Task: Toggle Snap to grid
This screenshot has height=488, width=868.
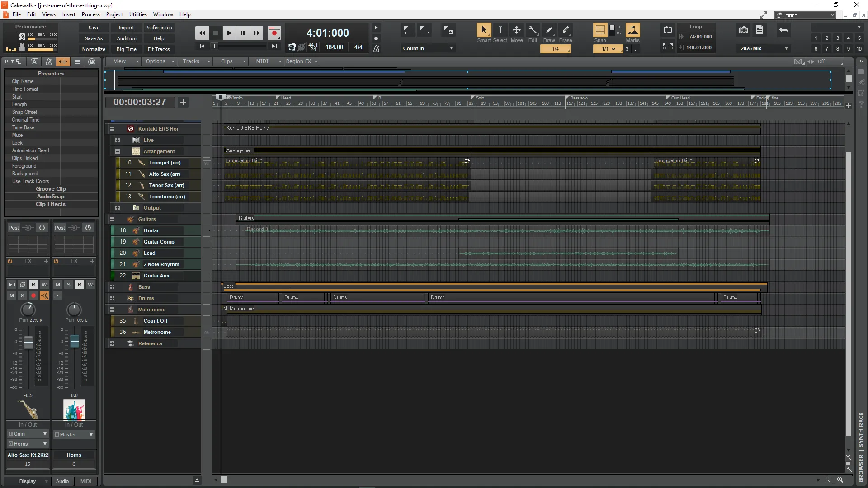Action: [600, 31]
